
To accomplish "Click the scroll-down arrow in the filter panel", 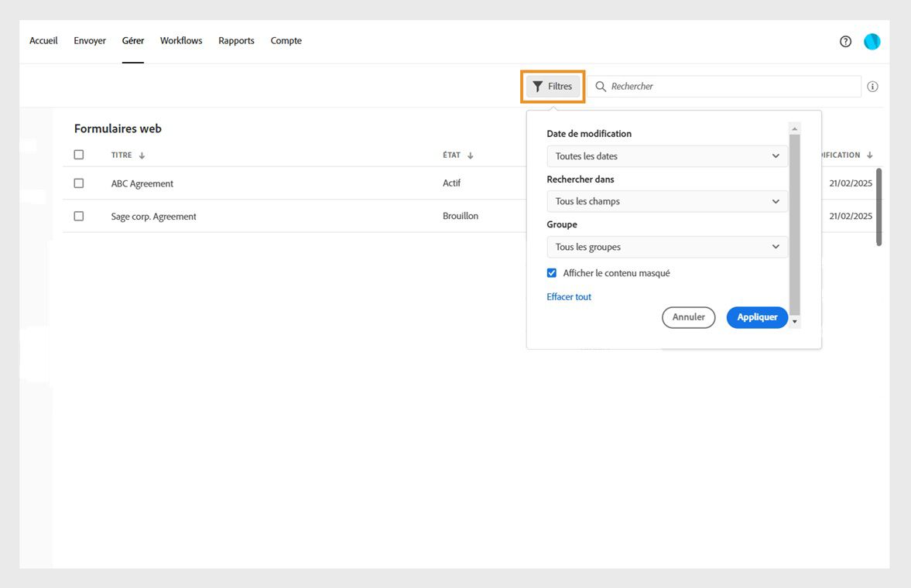I will (x=794, y=322).
